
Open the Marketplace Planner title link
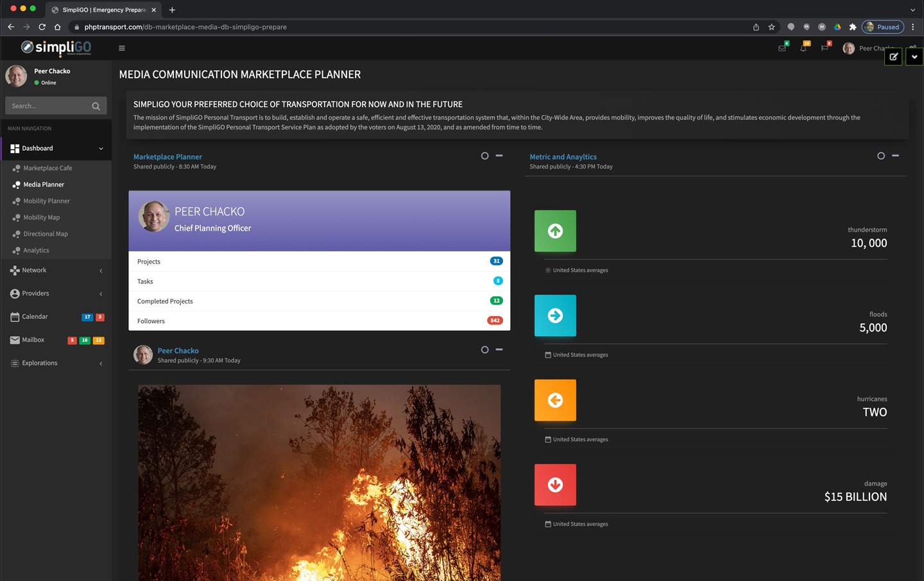pos(167,156)
